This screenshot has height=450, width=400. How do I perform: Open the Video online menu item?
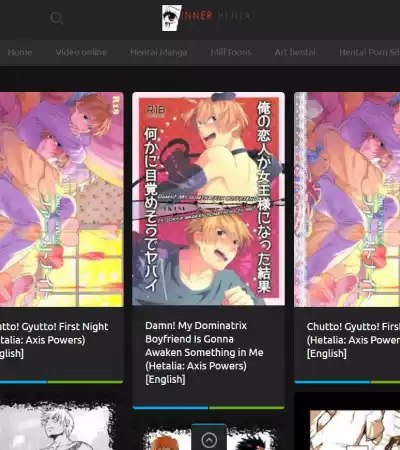pyautogui.click(x=81, y=52)
